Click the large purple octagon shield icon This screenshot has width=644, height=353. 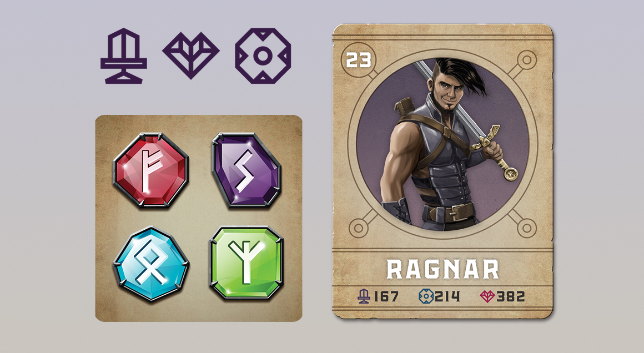point(263,56)
